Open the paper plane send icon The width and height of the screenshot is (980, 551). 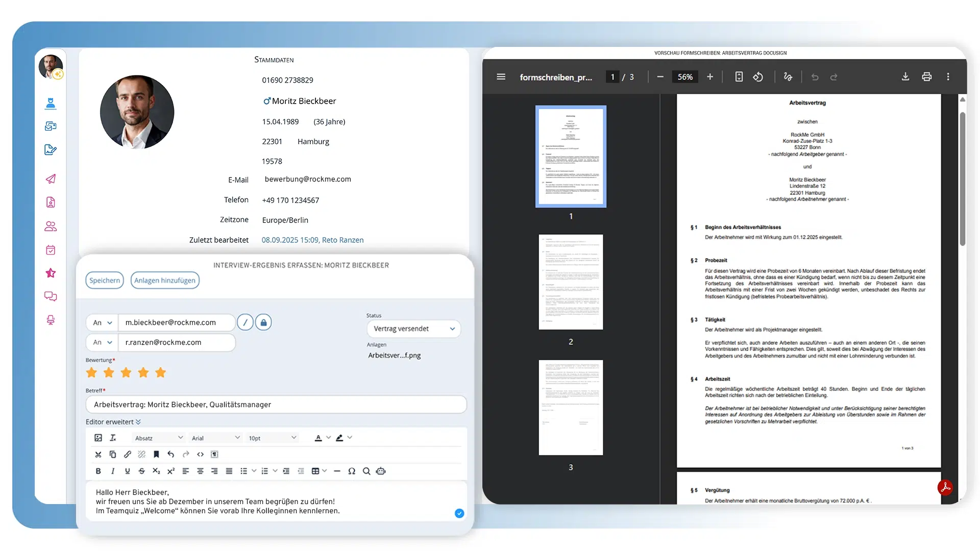coord(51,179)
